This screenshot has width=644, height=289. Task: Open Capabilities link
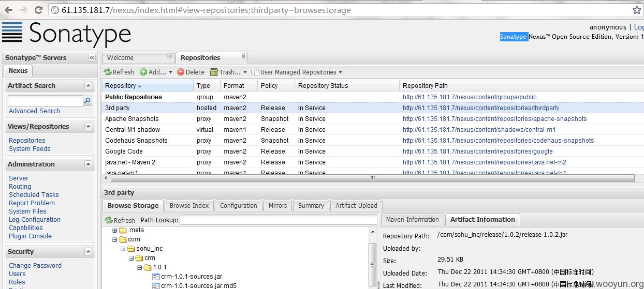pos(26,228)
